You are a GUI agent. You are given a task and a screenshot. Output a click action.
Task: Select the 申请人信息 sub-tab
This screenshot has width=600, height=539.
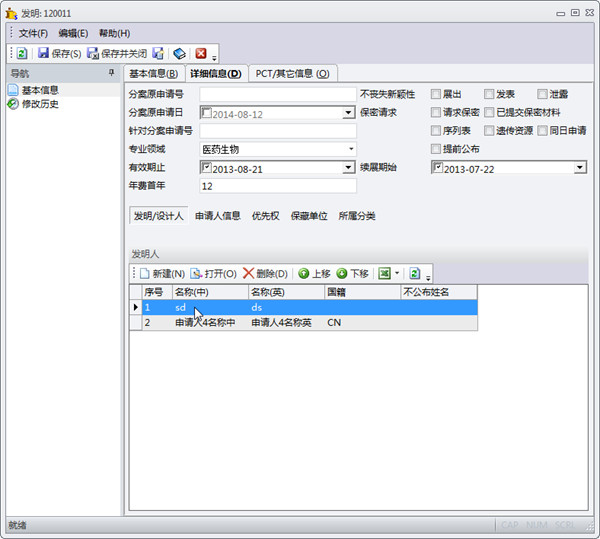pos(218,216)
